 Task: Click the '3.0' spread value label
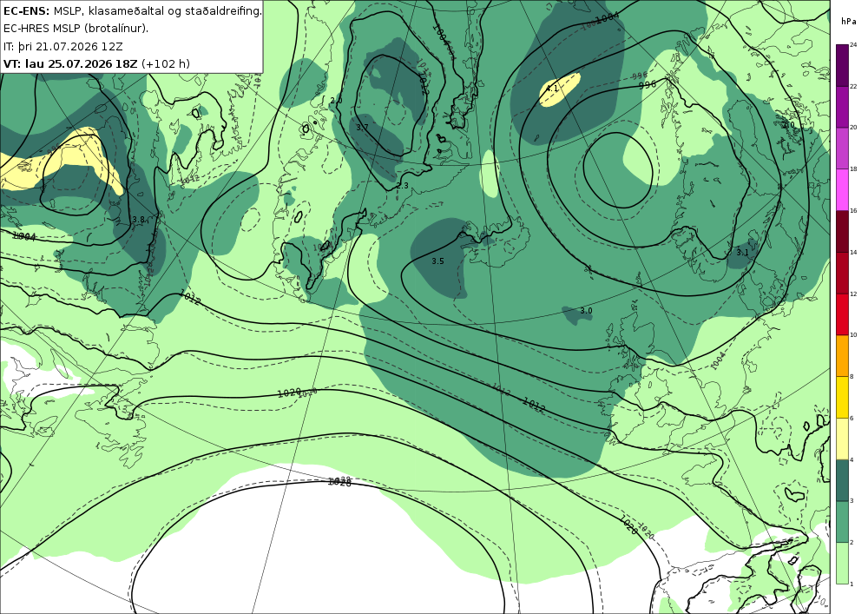586,311
